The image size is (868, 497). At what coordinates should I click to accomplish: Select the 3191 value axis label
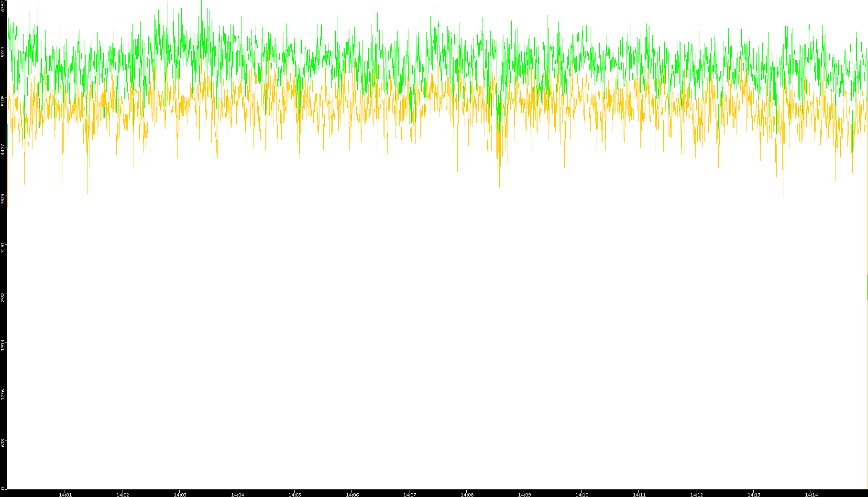click(3, 247)
